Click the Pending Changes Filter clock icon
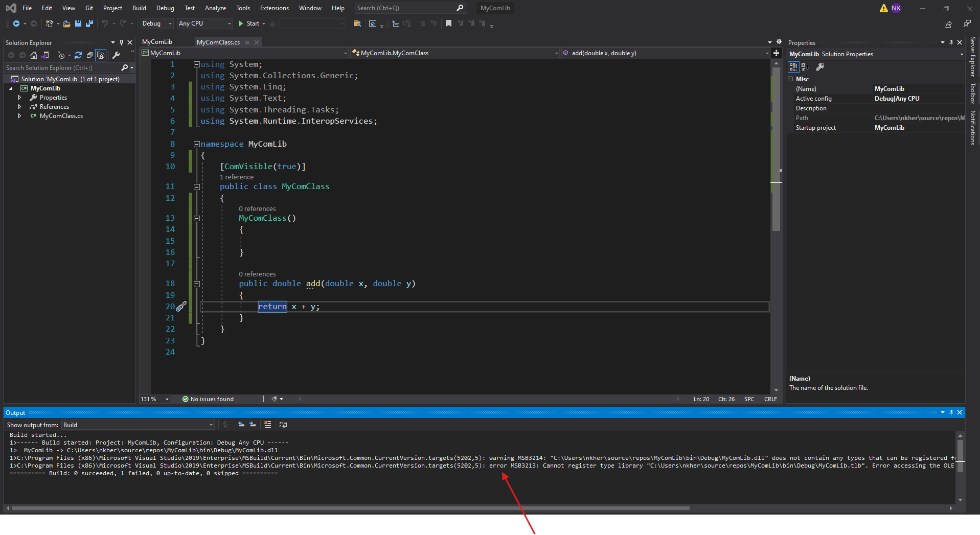This screenshot has width=980, height=535. (x=61, y=55)
